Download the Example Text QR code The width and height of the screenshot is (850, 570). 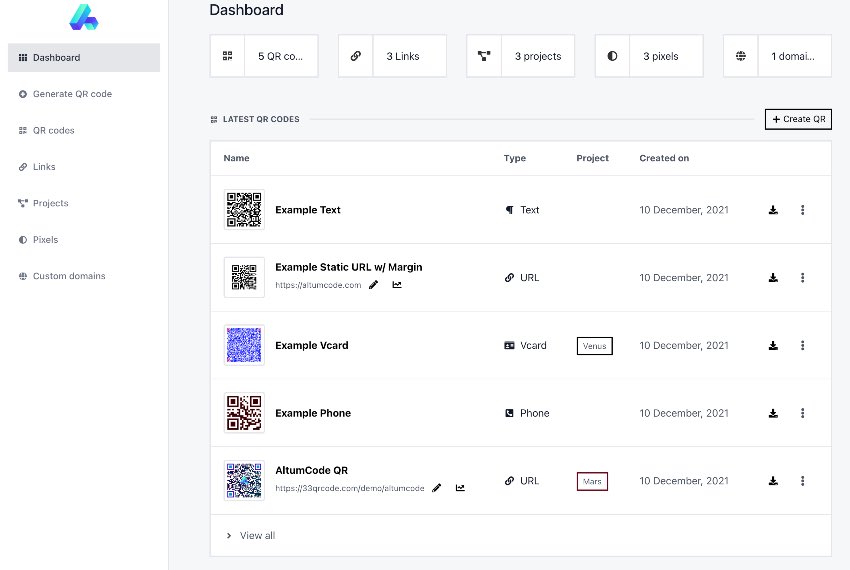tap(773, 210)
